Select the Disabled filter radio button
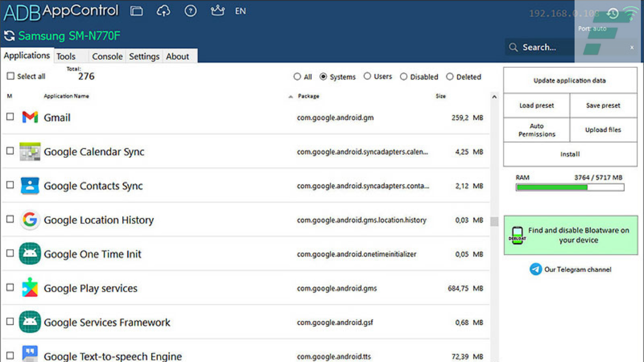The image size is (644, 362). point(404,77)
